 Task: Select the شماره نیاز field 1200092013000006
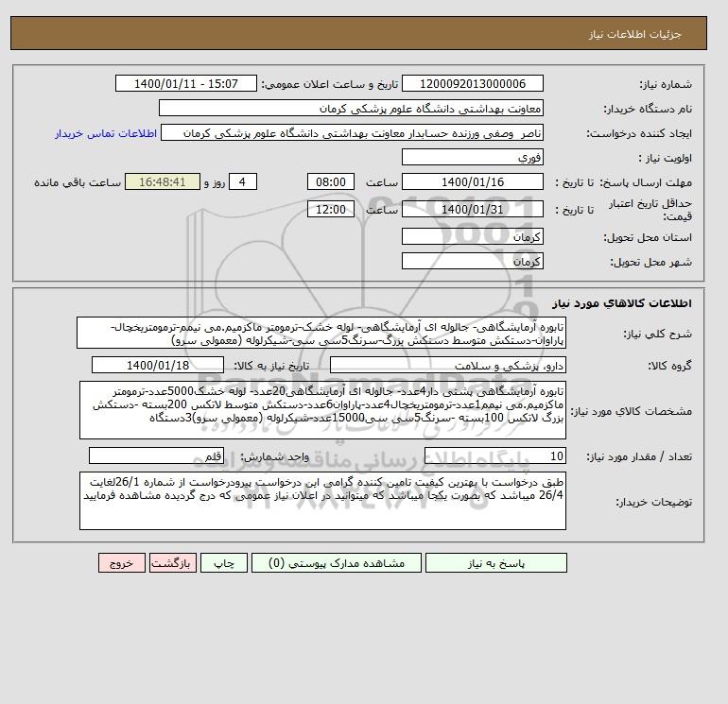click(472, 83)
